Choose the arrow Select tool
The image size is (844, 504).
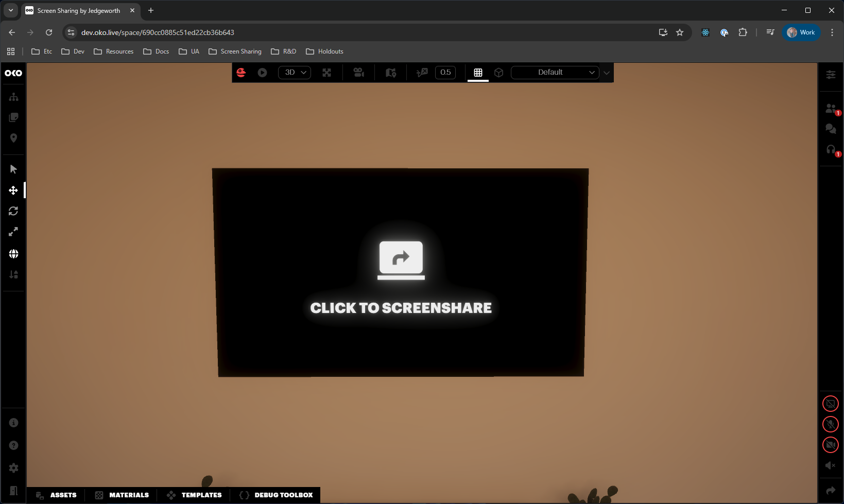click(13, 169)
